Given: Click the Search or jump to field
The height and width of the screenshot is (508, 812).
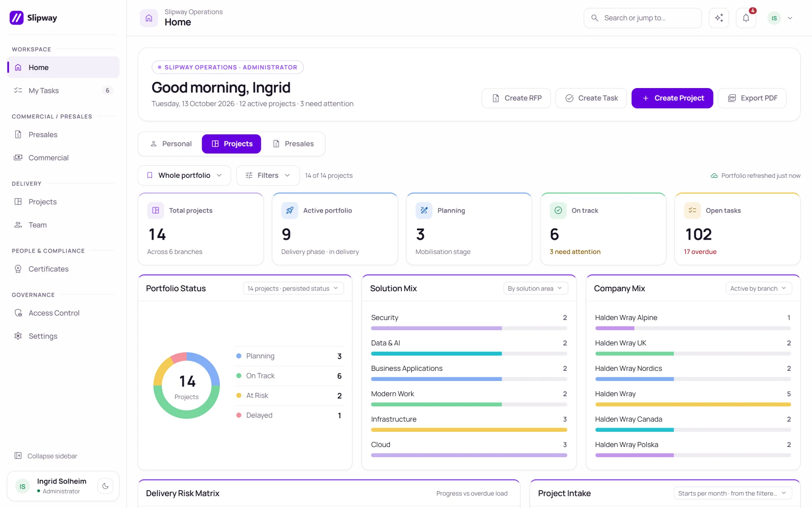Looking at the screenshot, I should [642, 18].
